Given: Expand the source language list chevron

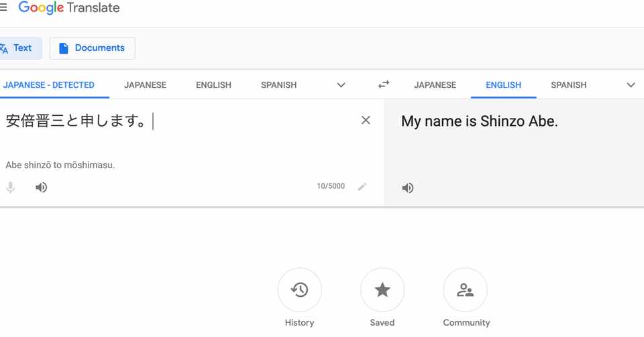Looking at the screenshot, I should point(341,85).
